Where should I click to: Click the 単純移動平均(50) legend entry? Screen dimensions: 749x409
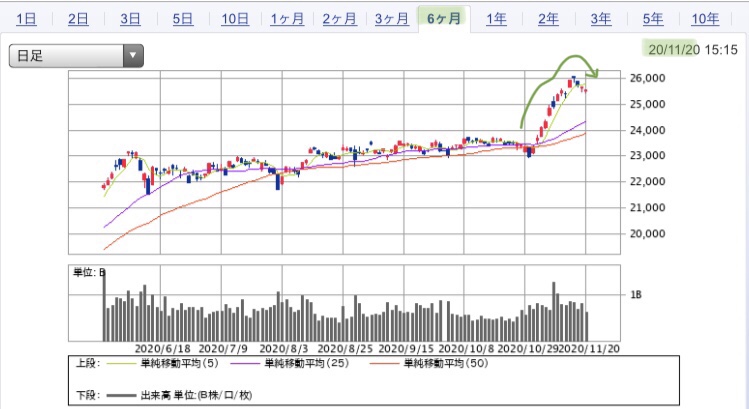pos(446,364)
